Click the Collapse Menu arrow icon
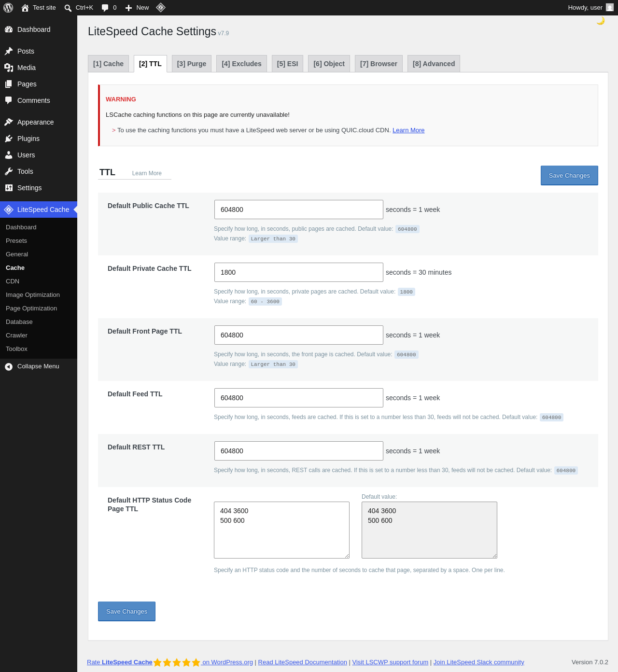 point(9,366)
